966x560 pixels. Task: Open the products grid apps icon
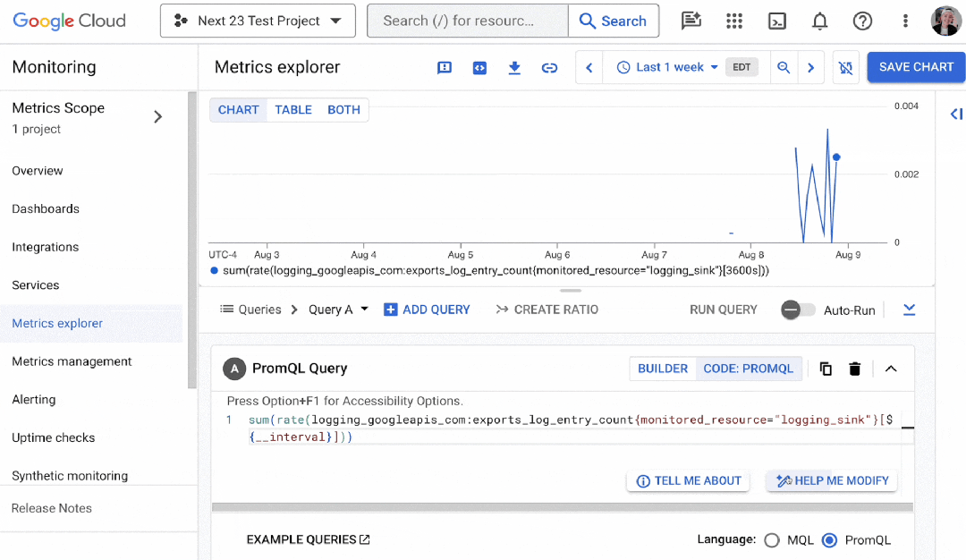734,21
